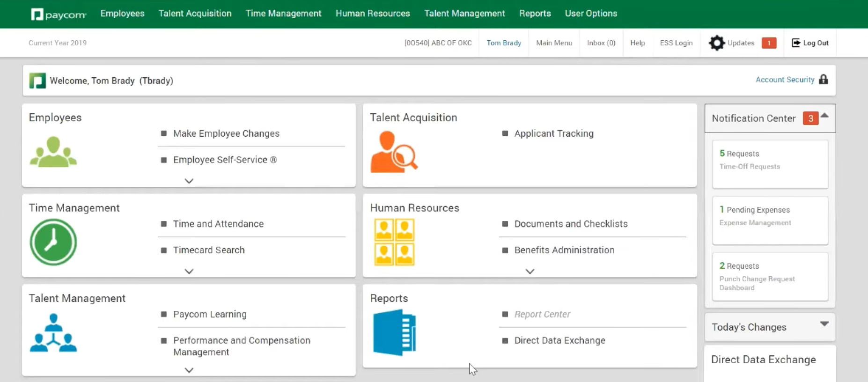Open the Updates gear icon
868x382 pixels.
pyautogui.click(x=716, y=43)
